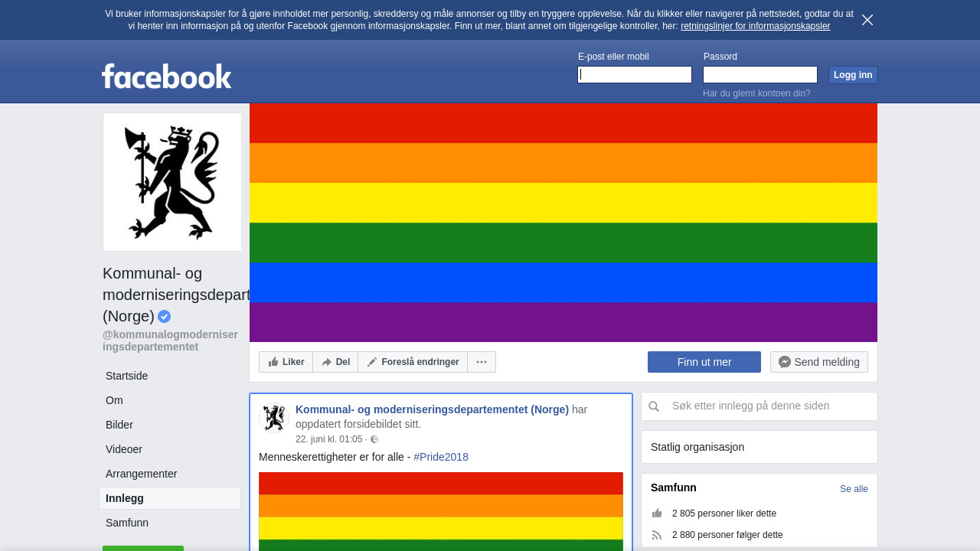This screenshot has height=551, width=980.
Task: Click the @kommunalogmoderniseringsdepartementet username
Action: 171,341
